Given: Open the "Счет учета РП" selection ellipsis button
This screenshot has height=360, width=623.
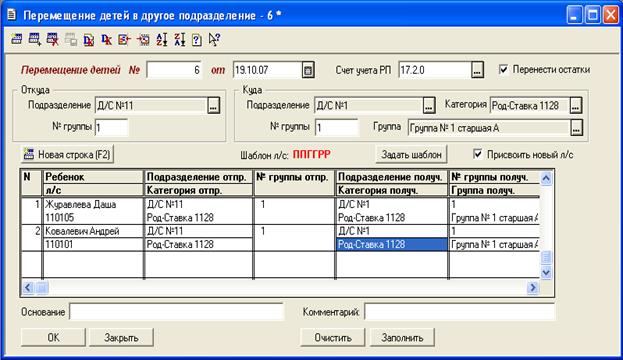Looking at the screenshot, I should tap(477, 70).
